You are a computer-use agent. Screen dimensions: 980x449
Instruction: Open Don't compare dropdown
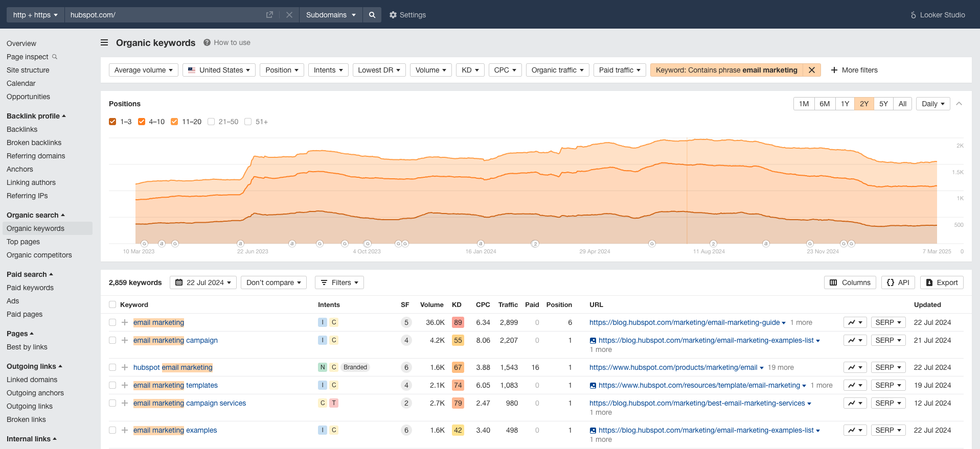pyautogui.click(x=274, y=282)
